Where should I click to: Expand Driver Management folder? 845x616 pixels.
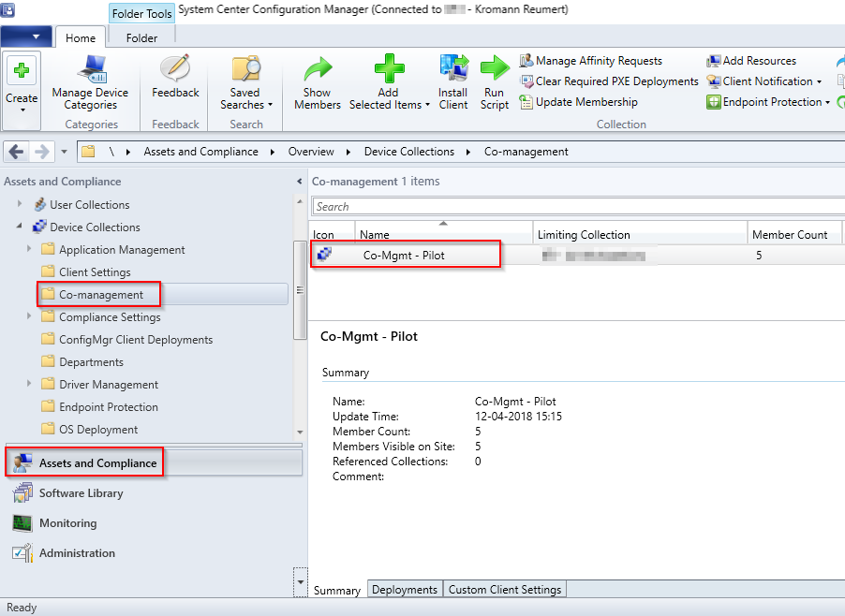click(28, 384)
